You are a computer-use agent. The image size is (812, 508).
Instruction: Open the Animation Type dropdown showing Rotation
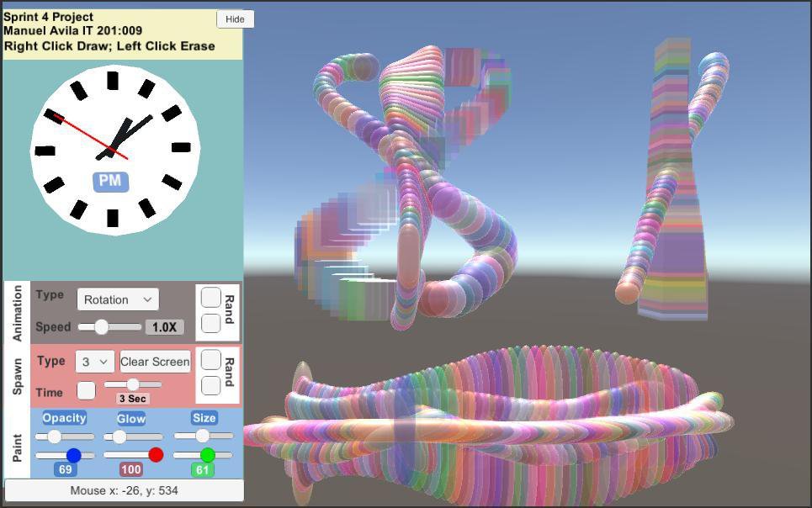click(x=118, y=299)
